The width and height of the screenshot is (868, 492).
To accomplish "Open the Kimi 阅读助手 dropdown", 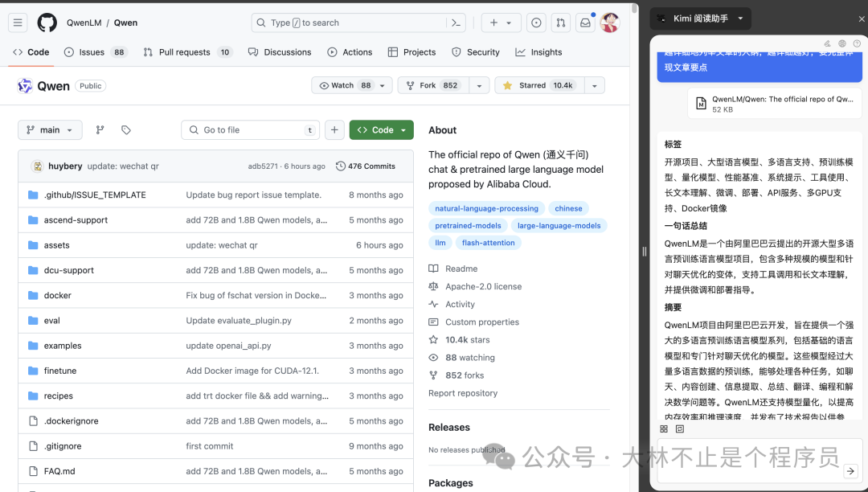I will [x=700, y=18].
